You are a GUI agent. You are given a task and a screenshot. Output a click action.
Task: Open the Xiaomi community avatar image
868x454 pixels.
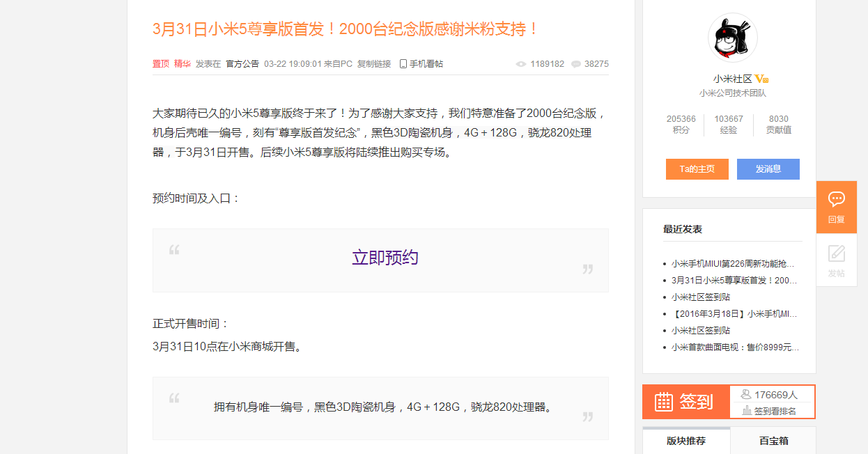pyautogui.click(x=732, y=38)
